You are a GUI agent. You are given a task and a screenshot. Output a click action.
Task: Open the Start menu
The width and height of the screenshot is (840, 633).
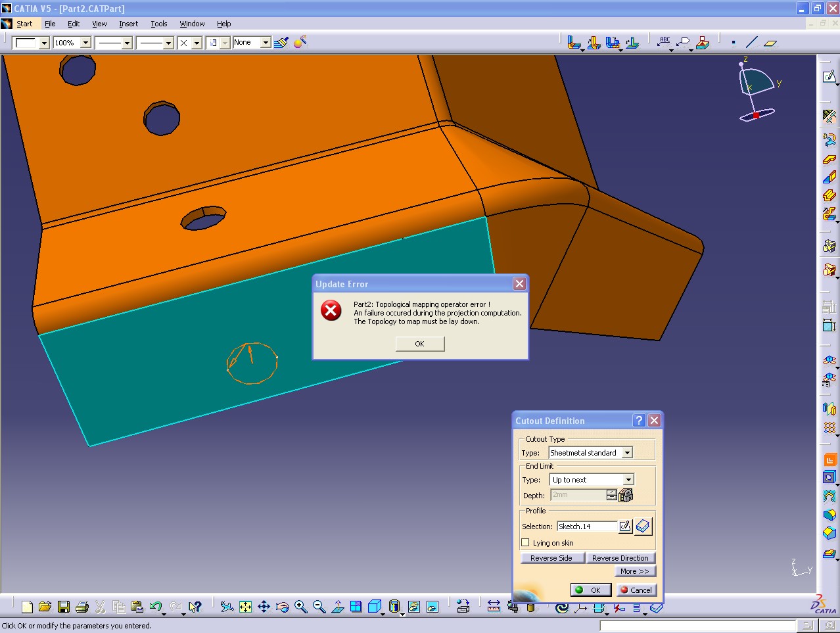(24, 24)
